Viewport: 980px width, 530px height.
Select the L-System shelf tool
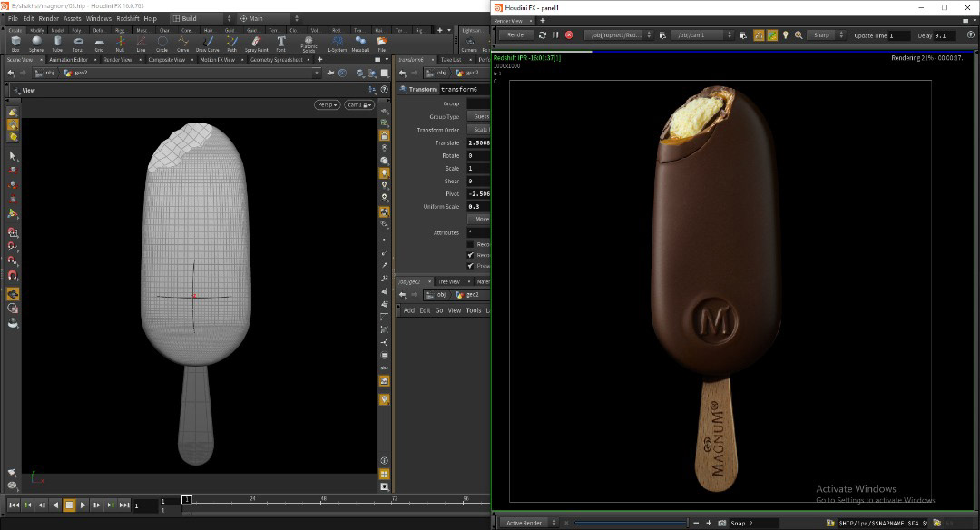coord(338,44)
